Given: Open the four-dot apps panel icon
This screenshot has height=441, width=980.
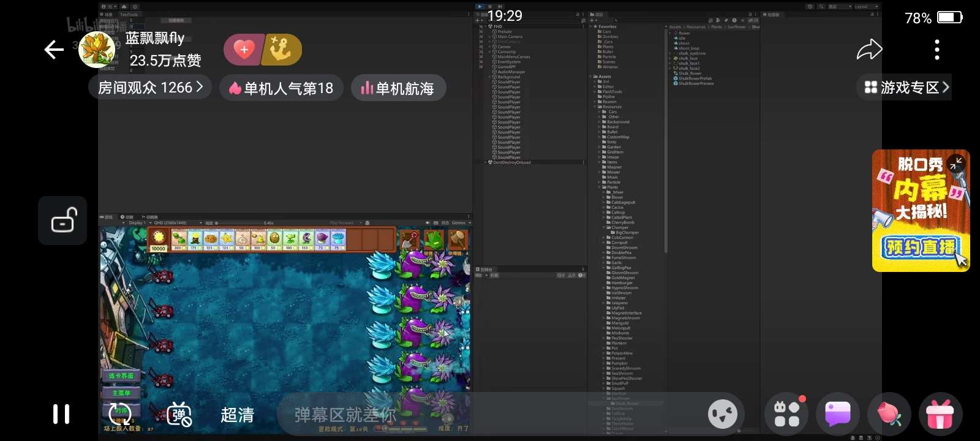Looking at the screenshot, I should tap(787, 415).
